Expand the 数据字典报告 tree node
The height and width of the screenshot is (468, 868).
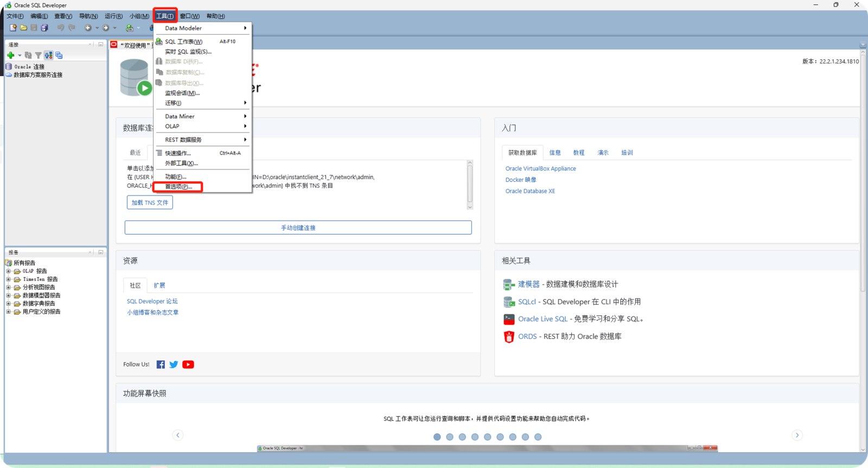point(9,303)
